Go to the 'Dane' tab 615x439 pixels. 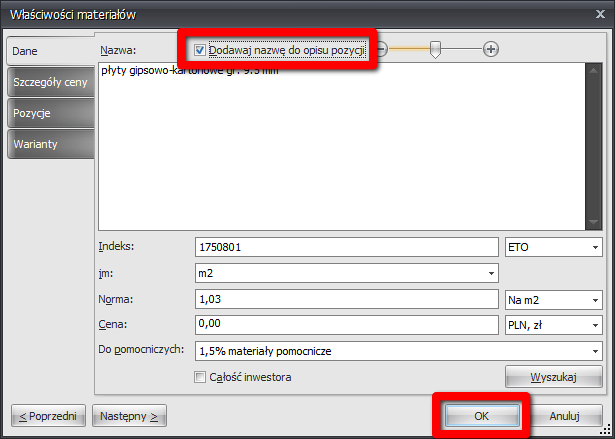[50, 50]
